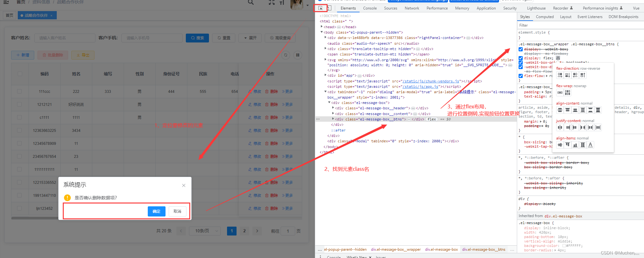644x258 pixels.
Task: Go to page 2 in pagination
Action: pyautogui.click(x=244, y=231)
